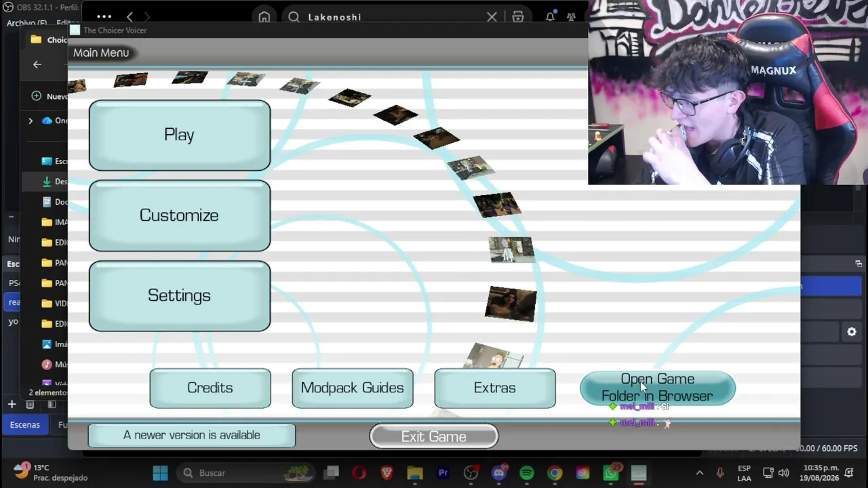
Task: Click the Main Menu title label
Action: 101,53
